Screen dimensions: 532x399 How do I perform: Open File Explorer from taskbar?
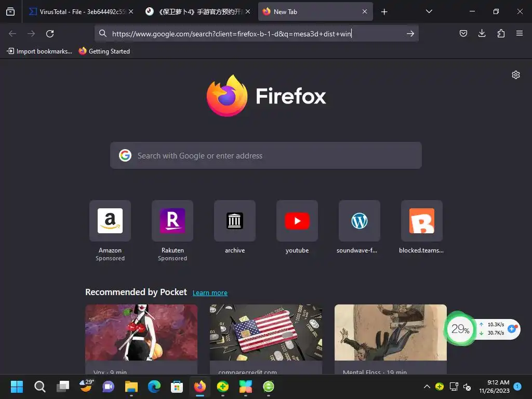pos(131,387)
